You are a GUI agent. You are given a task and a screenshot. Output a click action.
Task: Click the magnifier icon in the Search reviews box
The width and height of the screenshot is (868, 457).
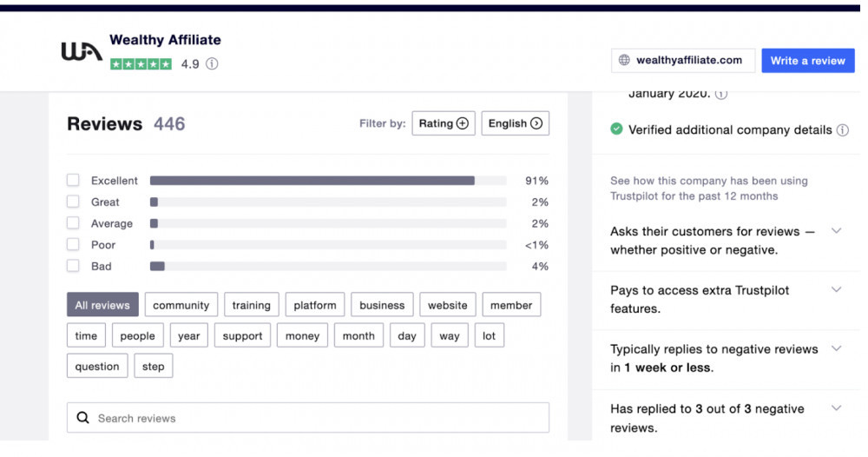tap(83, 418)
